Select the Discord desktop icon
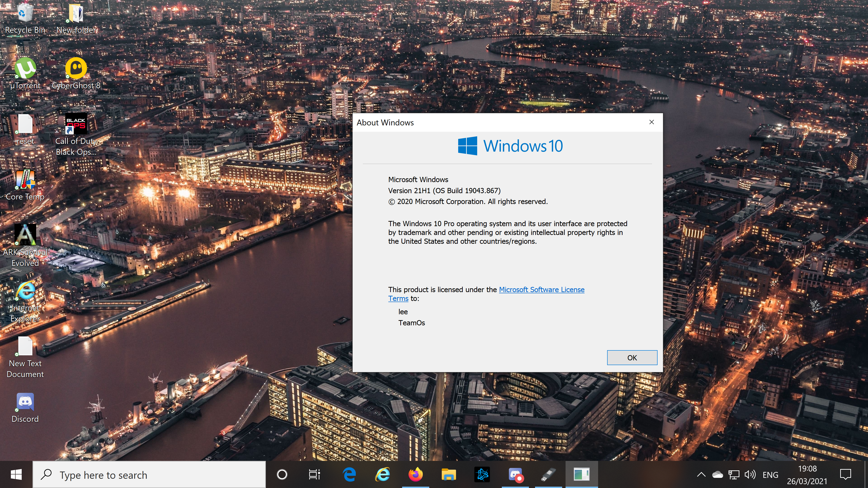This screenshot has height=488, width=868. 25,408
